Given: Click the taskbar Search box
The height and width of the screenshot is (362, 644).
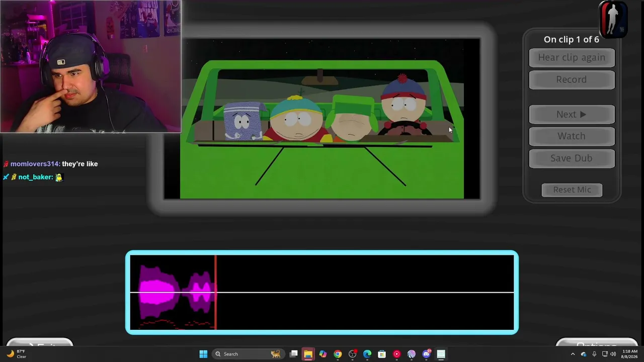Looking at the screenshot, I should 248,354.
